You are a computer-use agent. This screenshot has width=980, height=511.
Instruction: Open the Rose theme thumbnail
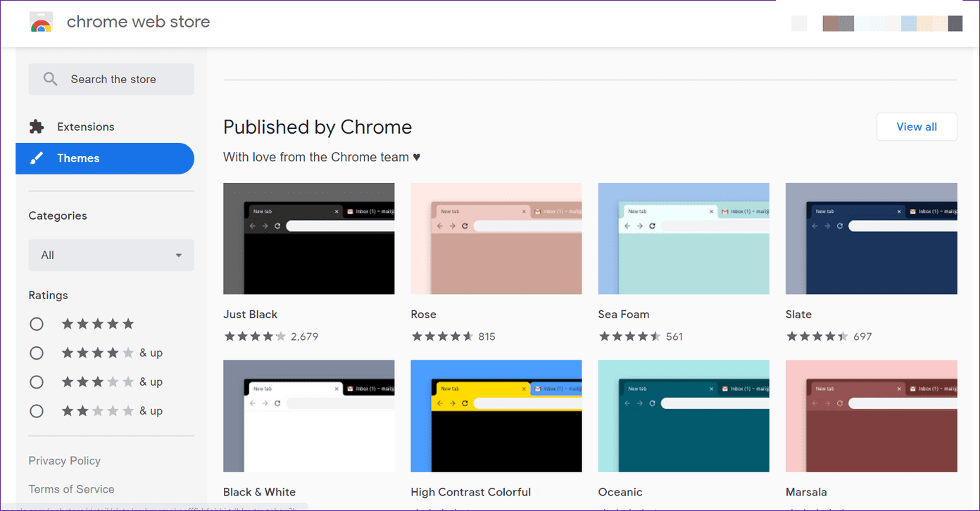click(496, 239)
